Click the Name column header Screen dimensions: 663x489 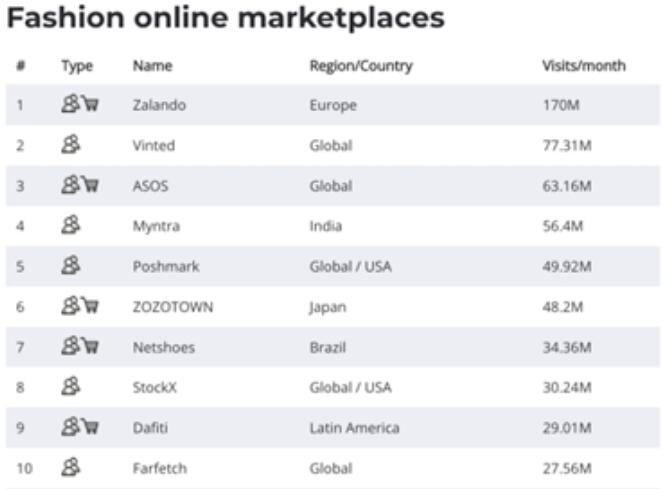pos(153,66)
